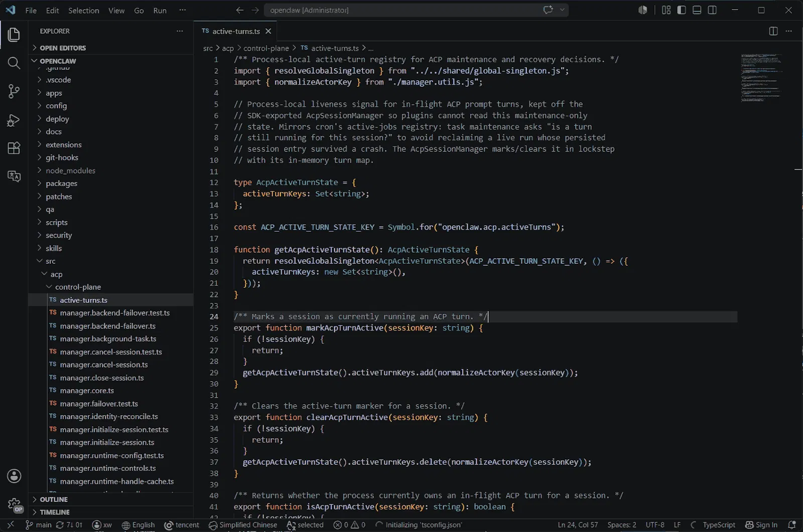
Task: Click the synchronize changes item in the status bar
Action: [x=69, y=525]
